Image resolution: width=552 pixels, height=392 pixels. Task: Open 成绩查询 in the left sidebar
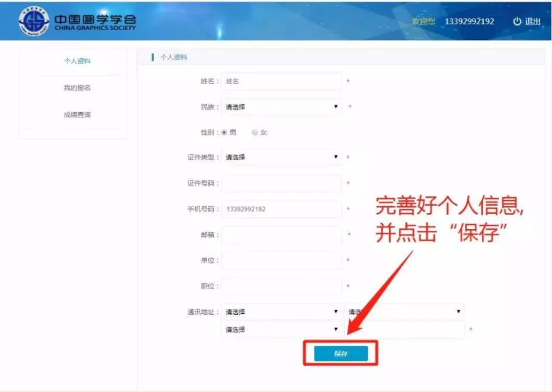coord(77,115)
